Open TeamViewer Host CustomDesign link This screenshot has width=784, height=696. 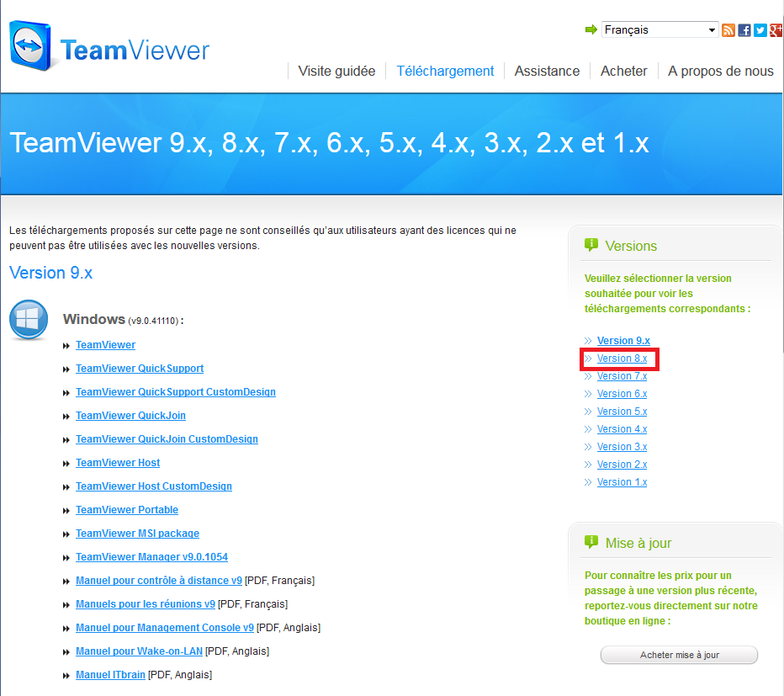[x=153, y=486]
